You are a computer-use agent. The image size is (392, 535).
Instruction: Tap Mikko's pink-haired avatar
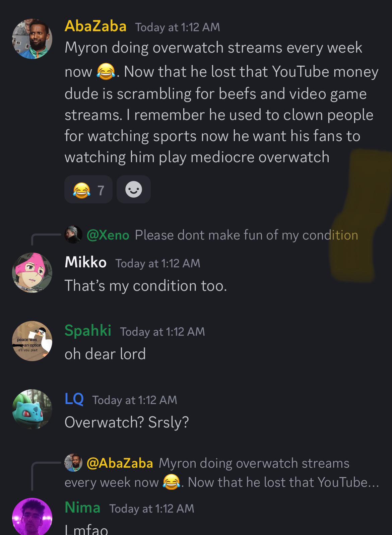[32, 273]
